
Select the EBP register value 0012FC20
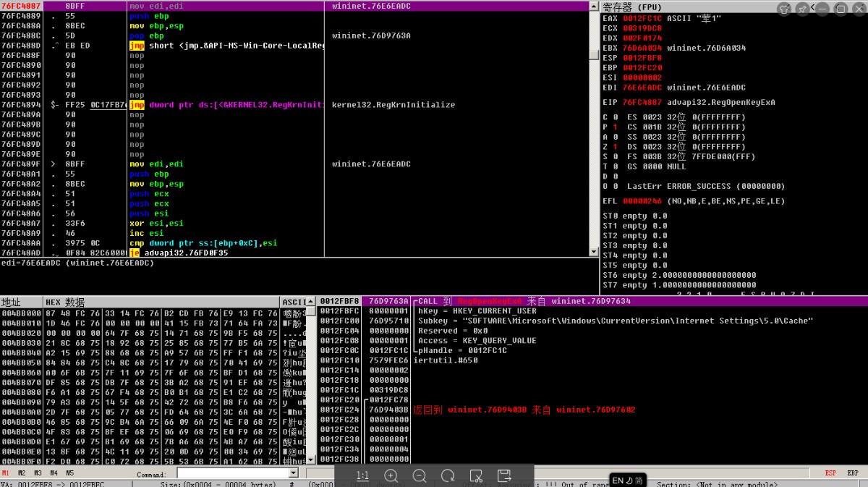pos(642,67)
